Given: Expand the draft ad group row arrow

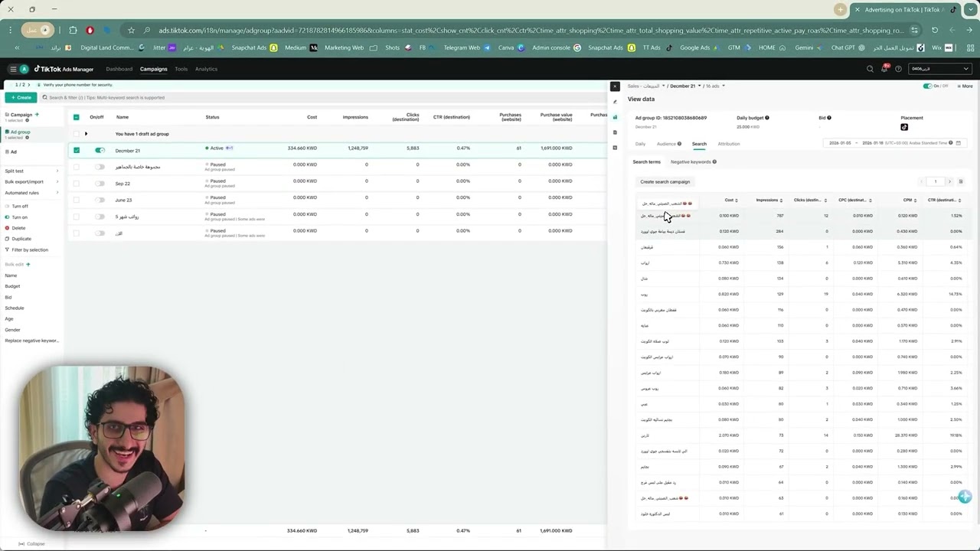Looking at the screenshot, I should click(86, 134).
